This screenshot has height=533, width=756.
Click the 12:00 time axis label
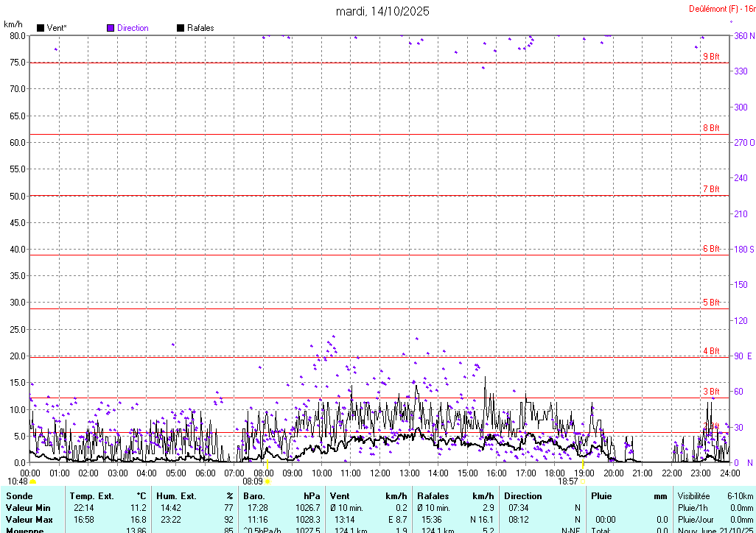[x=380, y=473]
